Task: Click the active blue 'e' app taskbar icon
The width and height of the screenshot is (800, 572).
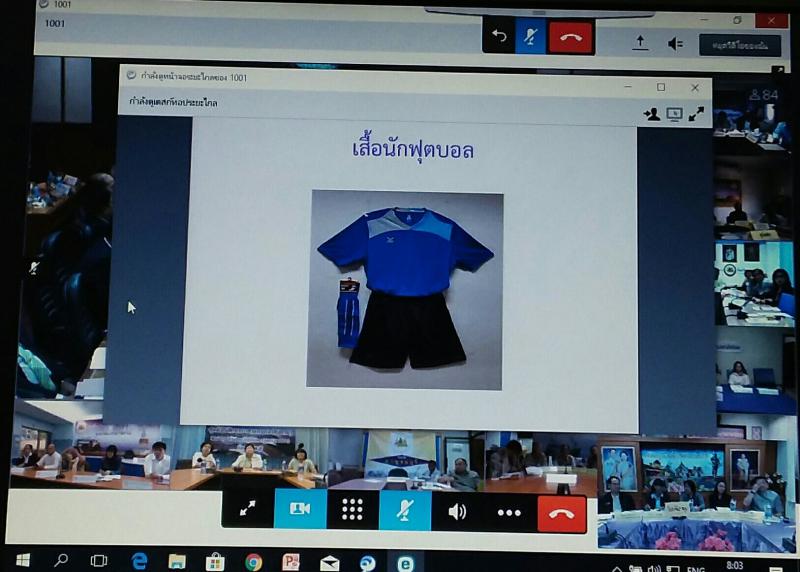Action: point(405,563)
